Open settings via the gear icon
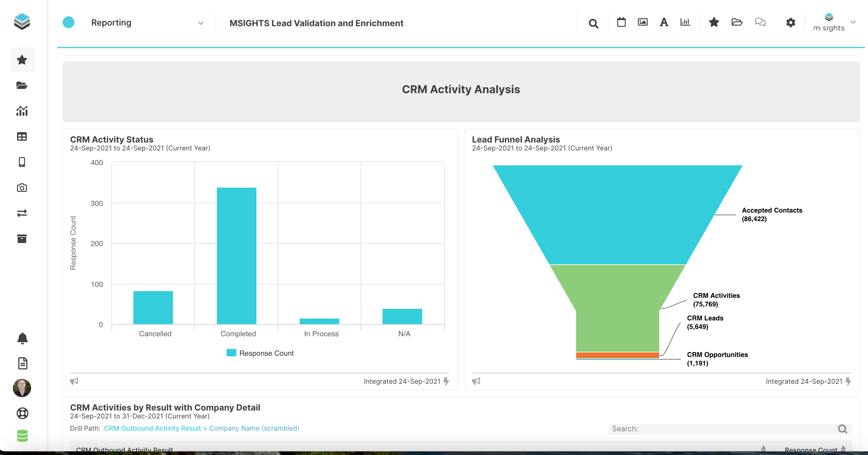Viewport: 868px width, 455px height. (x=791, y=23)
